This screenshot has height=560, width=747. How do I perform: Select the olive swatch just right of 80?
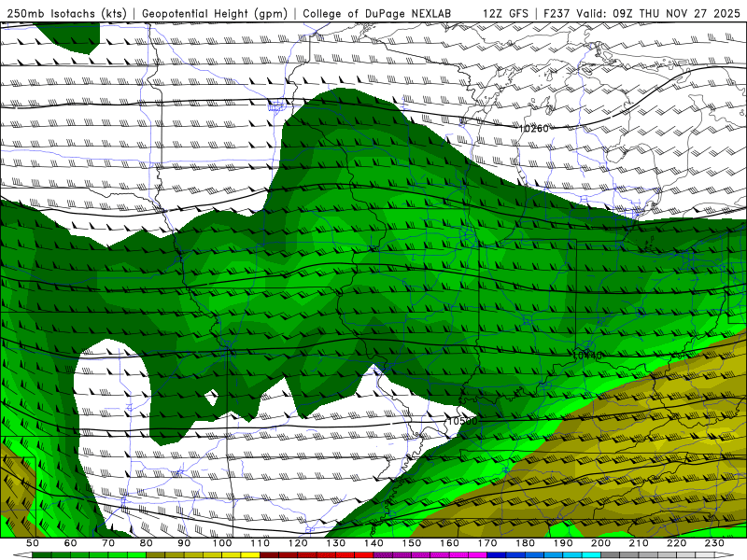pos(155,555)
